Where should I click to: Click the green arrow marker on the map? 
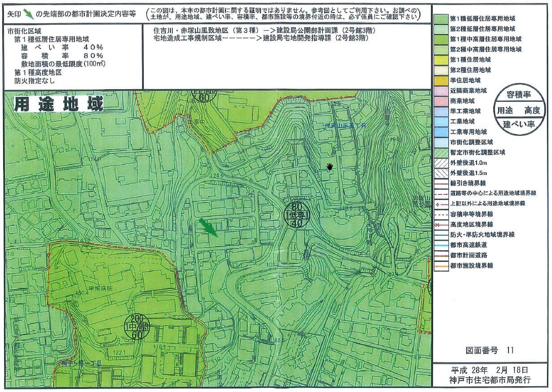209,227
